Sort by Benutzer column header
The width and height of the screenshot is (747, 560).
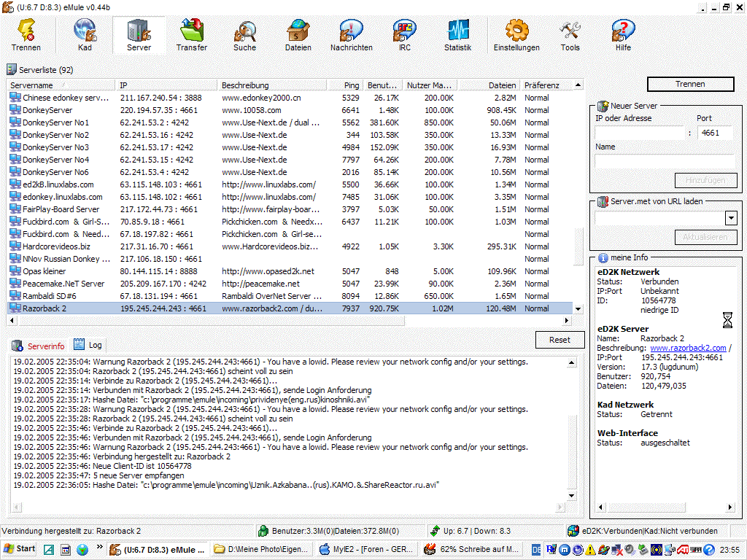click(x=383, y=85)
